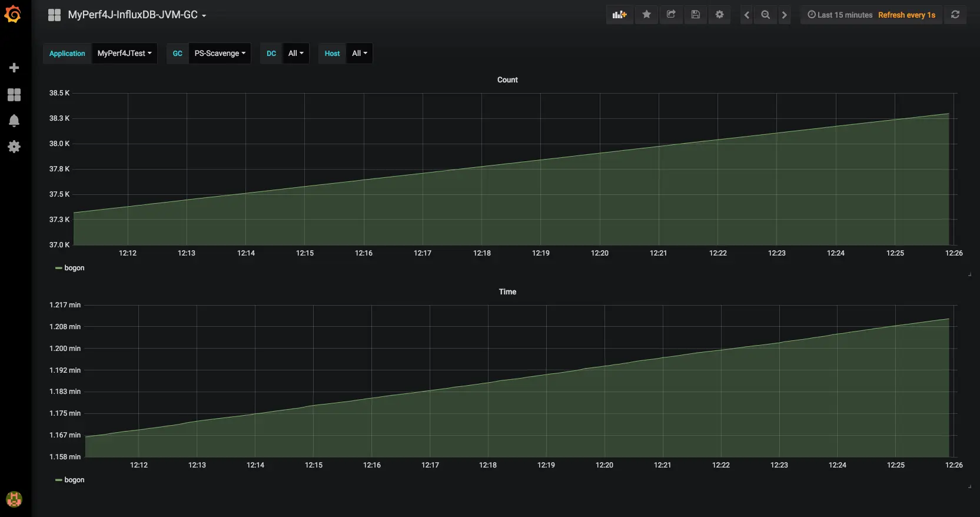The height and width of the screenshot is (517, 980).
Task: Click the 37.0 K axis label in Count
Action: pyautogui.click(x=59, y=245)
